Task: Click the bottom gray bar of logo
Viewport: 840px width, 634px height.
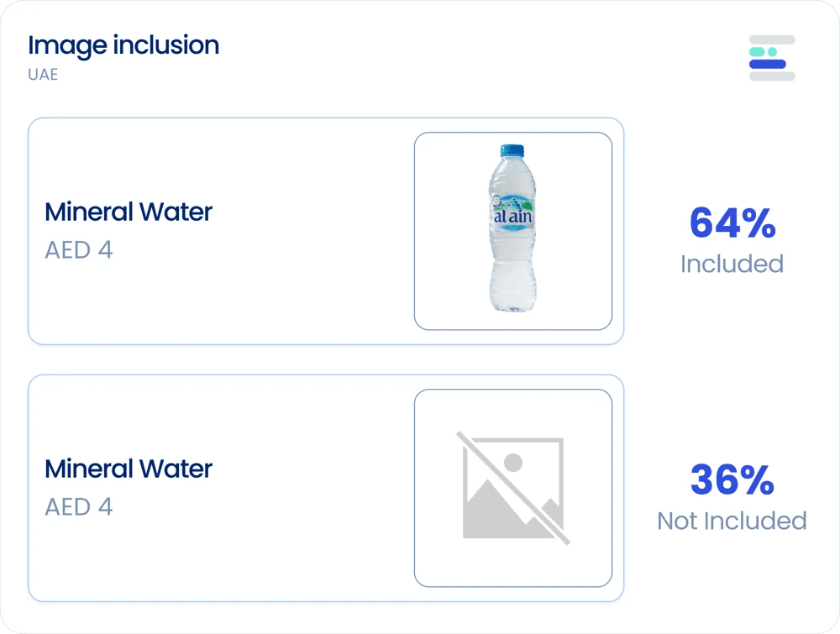Action: coord(772,76)
